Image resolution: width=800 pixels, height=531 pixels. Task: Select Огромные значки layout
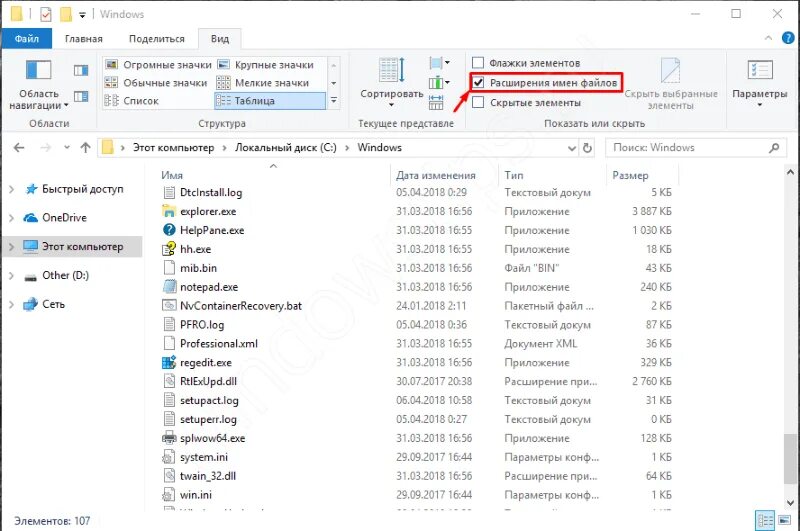coord(158,65)
